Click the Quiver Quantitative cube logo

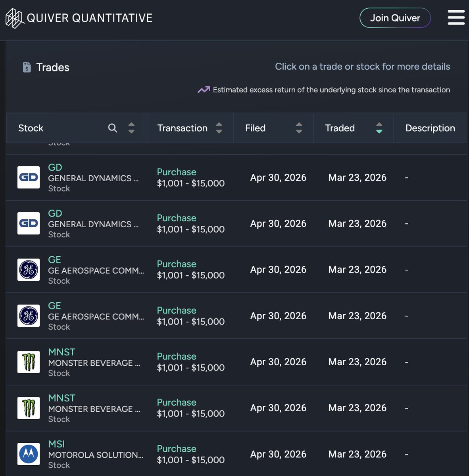[x=15, y=18]
